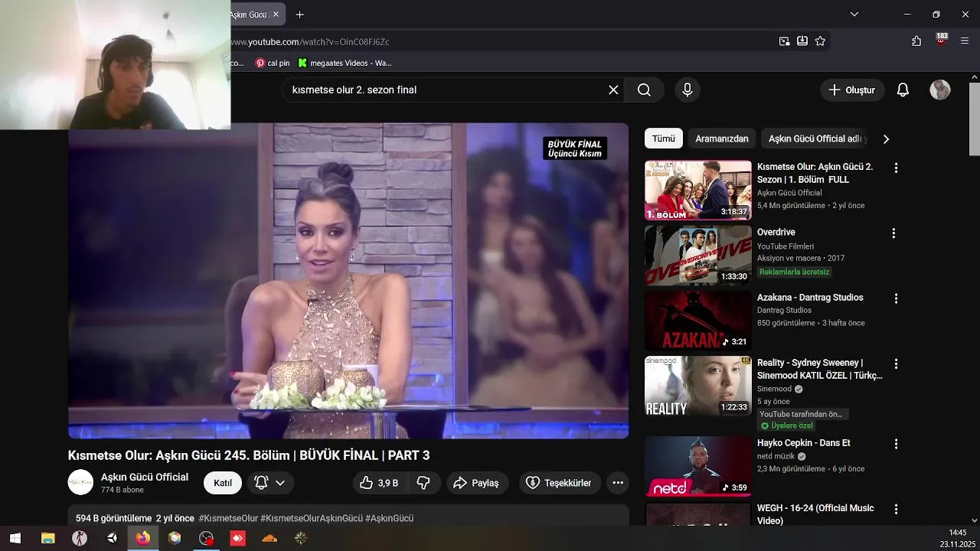Open the Kısmetse Olur 1. Bölüm thumbnail
This screenshot has width=980, height=551.
tap(698, 190)
